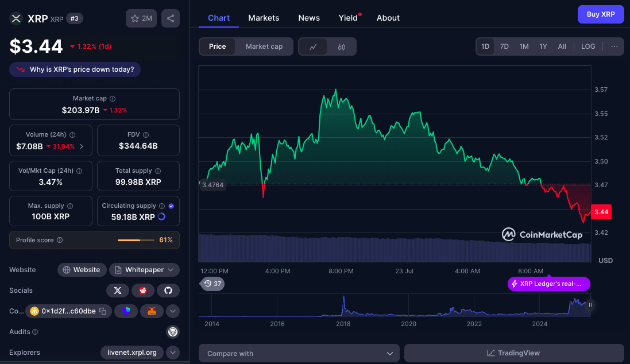The image size is (630, 364).
Task: Open the GitHub social link
Action: (168, 291)
